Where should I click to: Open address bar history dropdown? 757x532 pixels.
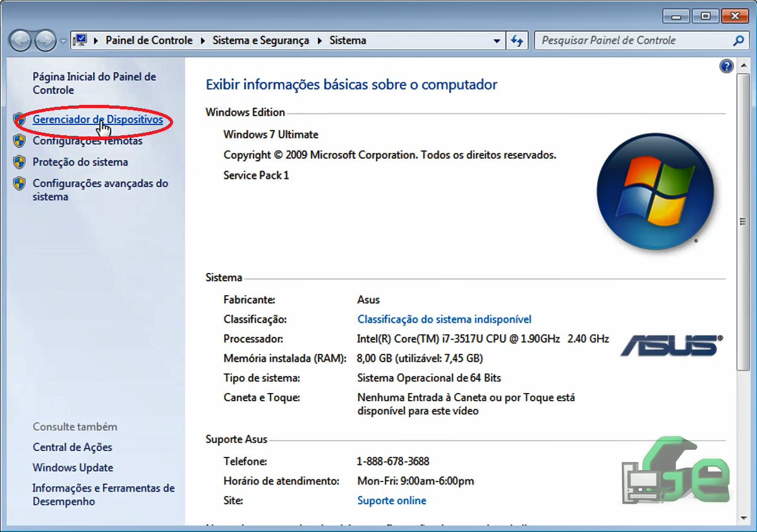(x=497, y=41)
